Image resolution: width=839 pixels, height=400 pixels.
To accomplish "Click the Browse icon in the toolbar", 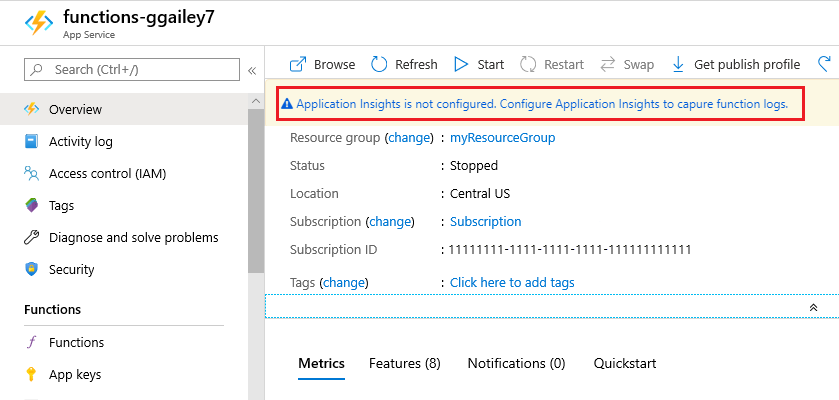I will [298, 64].
